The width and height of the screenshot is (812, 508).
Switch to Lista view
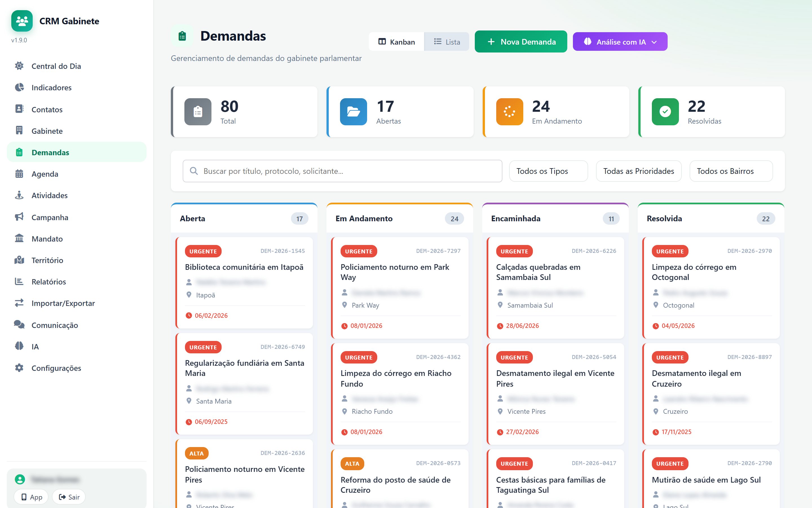(x=447, y=42)
